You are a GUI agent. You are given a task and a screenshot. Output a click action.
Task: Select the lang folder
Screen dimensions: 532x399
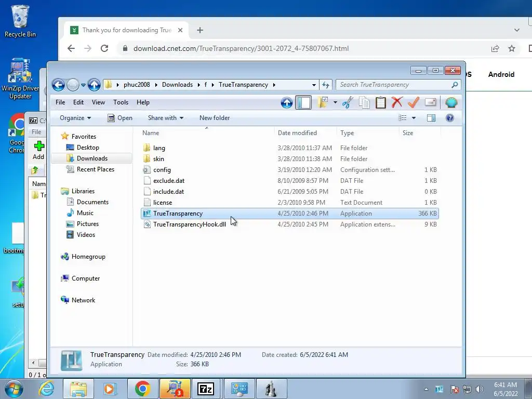click(290, 148)
